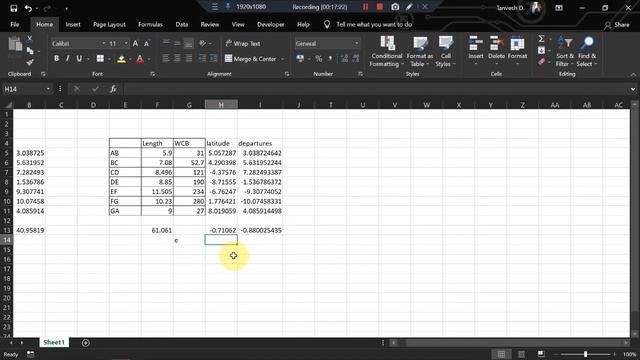The image size is (640, 360).
Task: Open the orientation options
Action: pos(205,43)
